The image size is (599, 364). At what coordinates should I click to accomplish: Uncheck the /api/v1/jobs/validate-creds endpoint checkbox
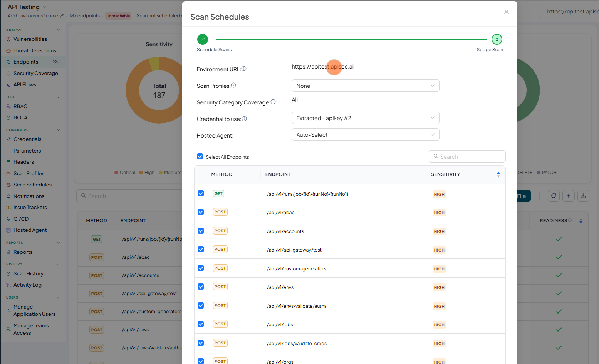[201, 343]
